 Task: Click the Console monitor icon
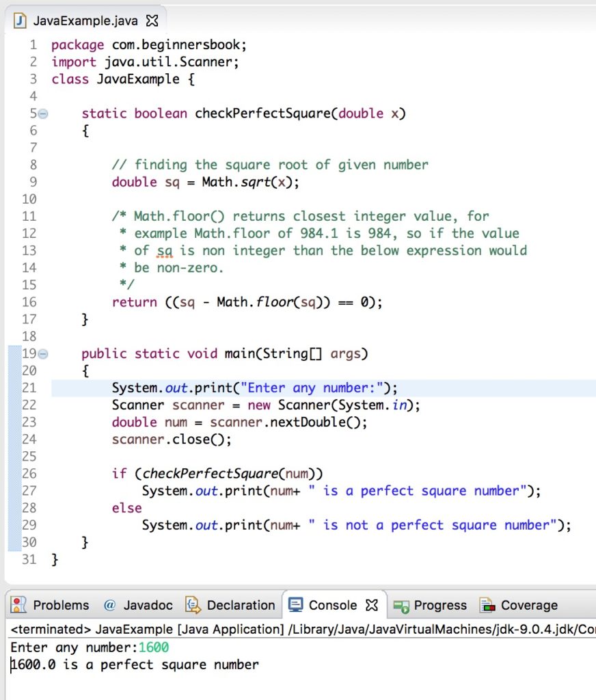(x=295, y=605)
